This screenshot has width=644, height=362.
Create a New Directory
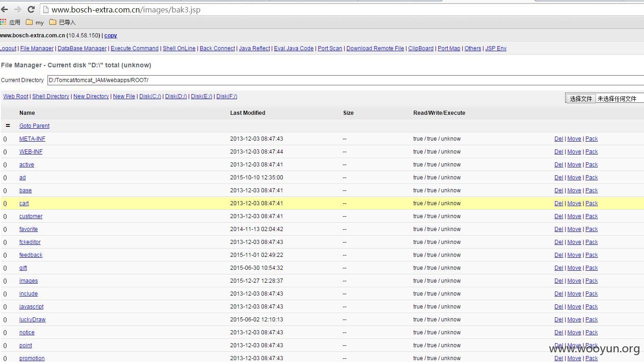pyautogui.click(x=91, y=96)
